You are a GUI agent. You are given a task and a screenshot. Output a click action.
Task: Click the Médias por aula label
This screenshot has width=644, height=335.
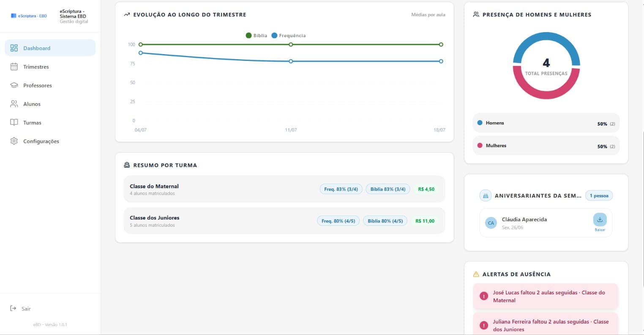pyautogui.click(x=428, y=14)
